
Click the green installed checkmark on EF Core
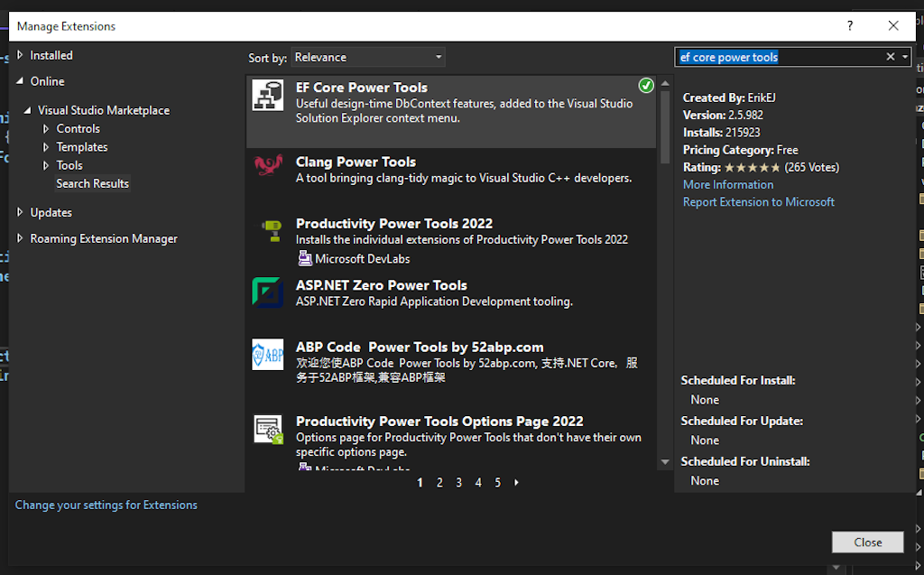pos(646,86)
